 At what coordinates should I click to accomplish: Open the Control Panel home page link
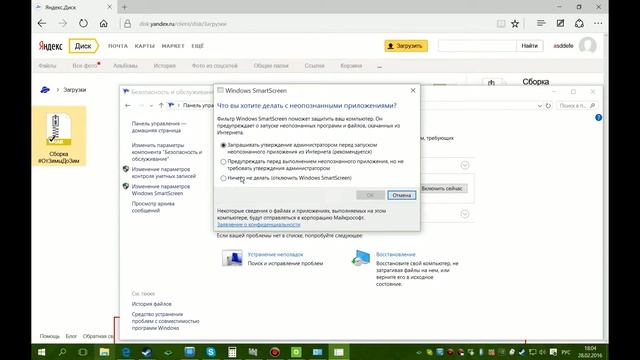coord(159,127)
